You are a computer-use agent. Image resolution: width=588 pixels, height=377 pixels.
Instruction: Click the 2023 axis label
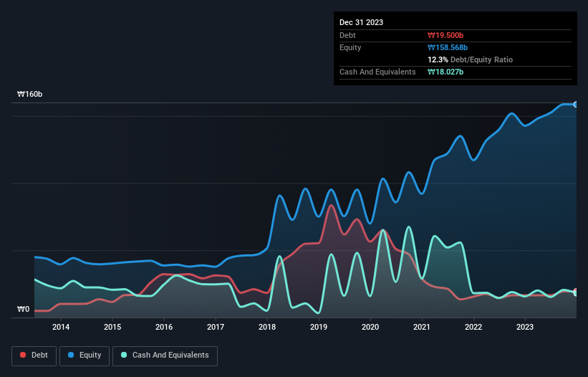(525, 327)
